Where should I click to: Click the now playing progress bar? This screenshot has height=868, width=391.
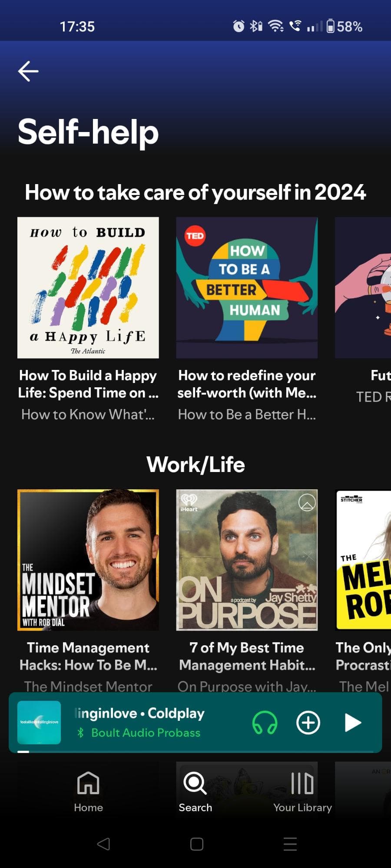(195, 751)
